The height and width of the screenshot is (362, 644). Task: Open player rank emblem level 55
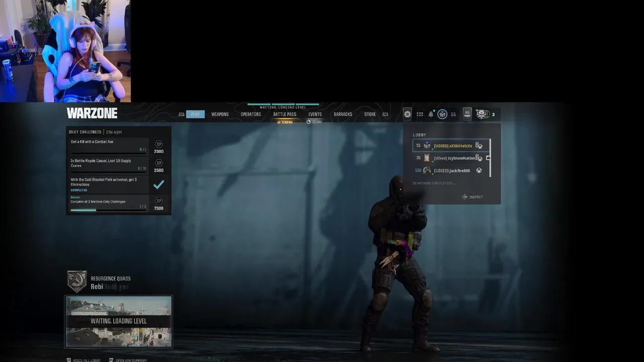(442, 114)
